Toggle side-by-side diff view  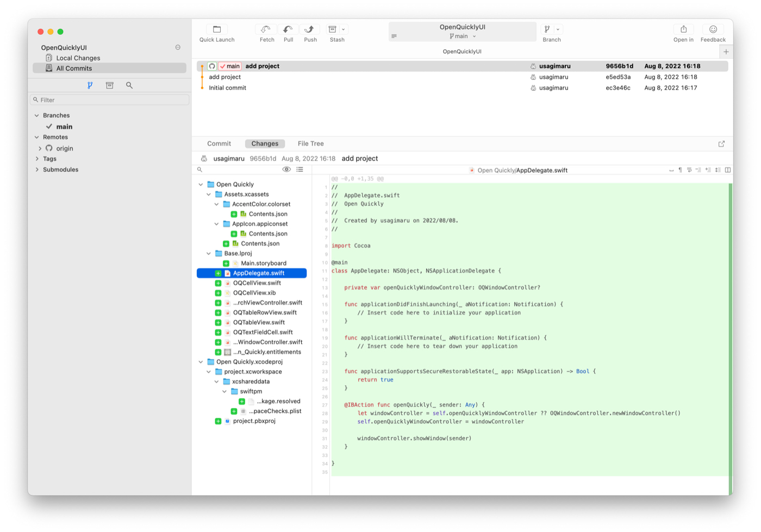point(728,170)
